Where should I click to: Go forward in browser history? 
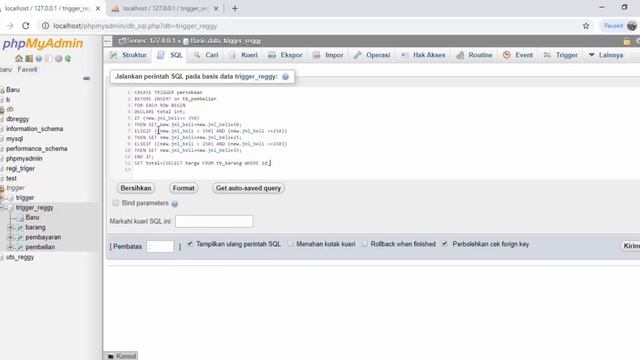pos(10,26)
